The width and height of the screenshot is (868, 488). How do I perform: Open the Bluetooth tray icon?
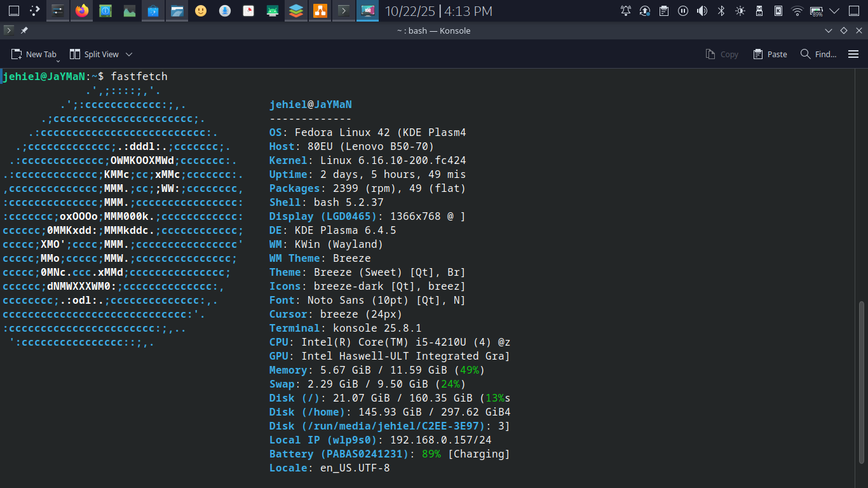721,11
